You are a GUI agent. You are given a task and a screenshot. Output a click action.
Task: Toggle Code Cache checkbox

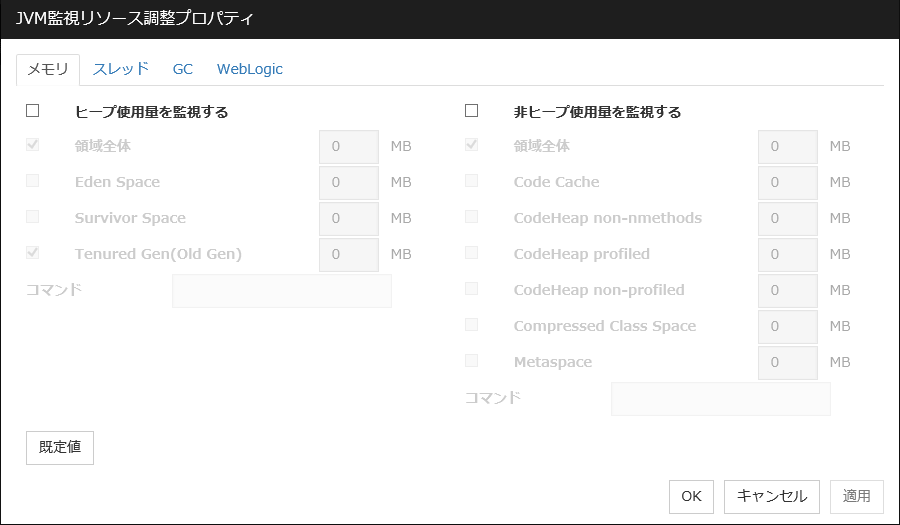click(x=472, y=181)
